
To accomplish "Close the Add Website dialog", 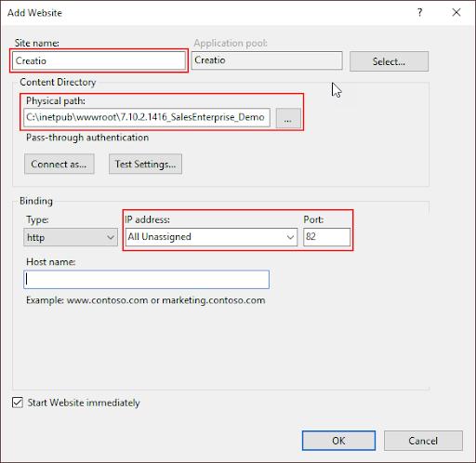I will pyautogui.click(x=456, y=12).
